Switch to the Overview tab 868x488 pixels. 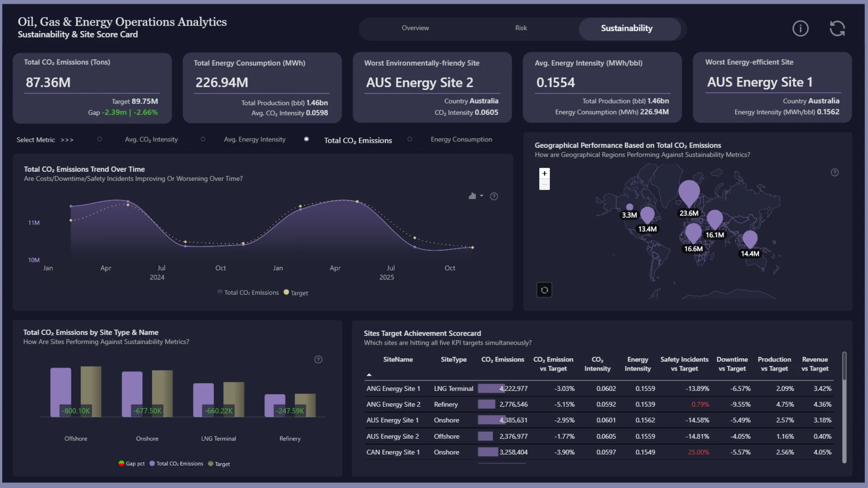[415, 28]
